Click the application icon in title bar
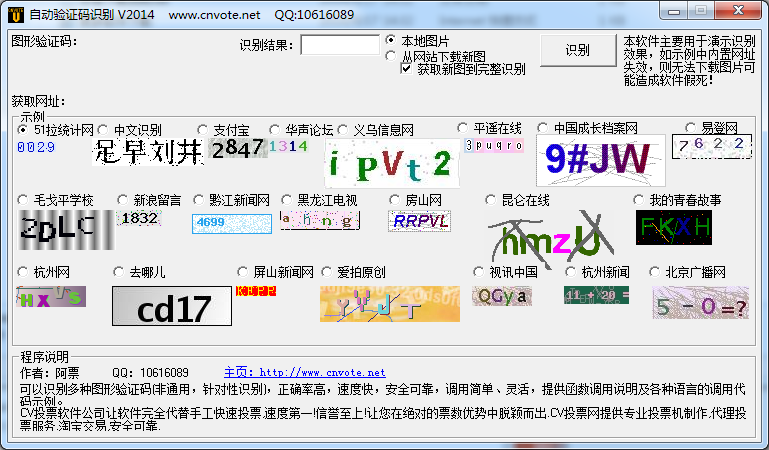The height and width of the screenshot is (450, 769). tap(13, 14)
